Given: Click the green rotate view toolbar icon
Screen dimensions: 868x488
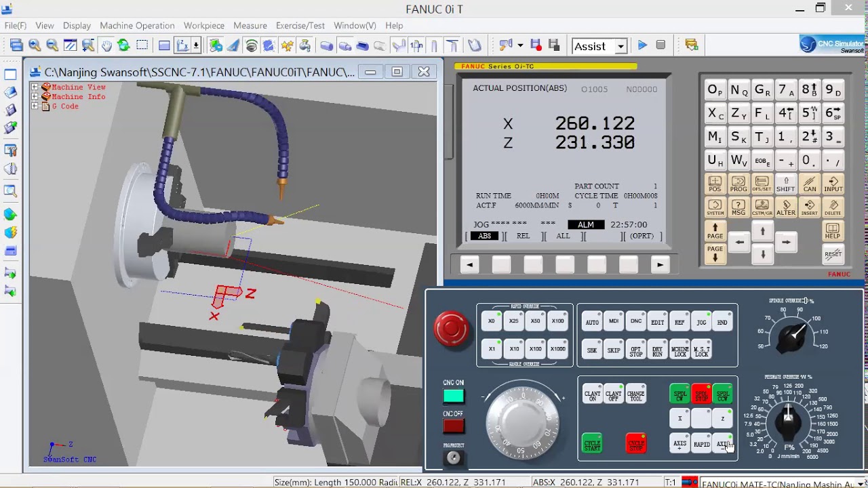Looking at the screenshot, I should coord(123,45).
